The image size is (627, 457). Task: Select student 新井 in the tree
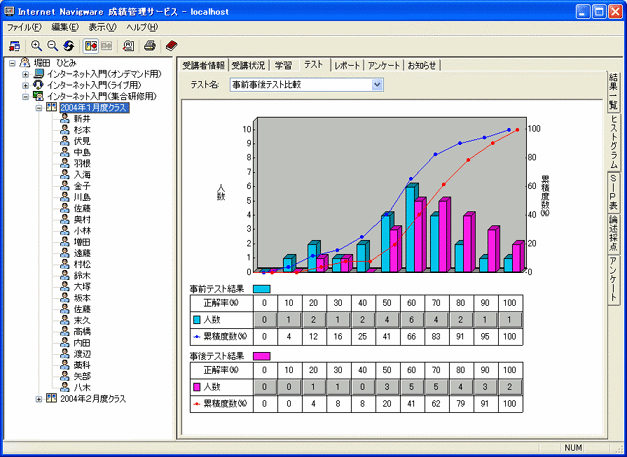point(81,118)
